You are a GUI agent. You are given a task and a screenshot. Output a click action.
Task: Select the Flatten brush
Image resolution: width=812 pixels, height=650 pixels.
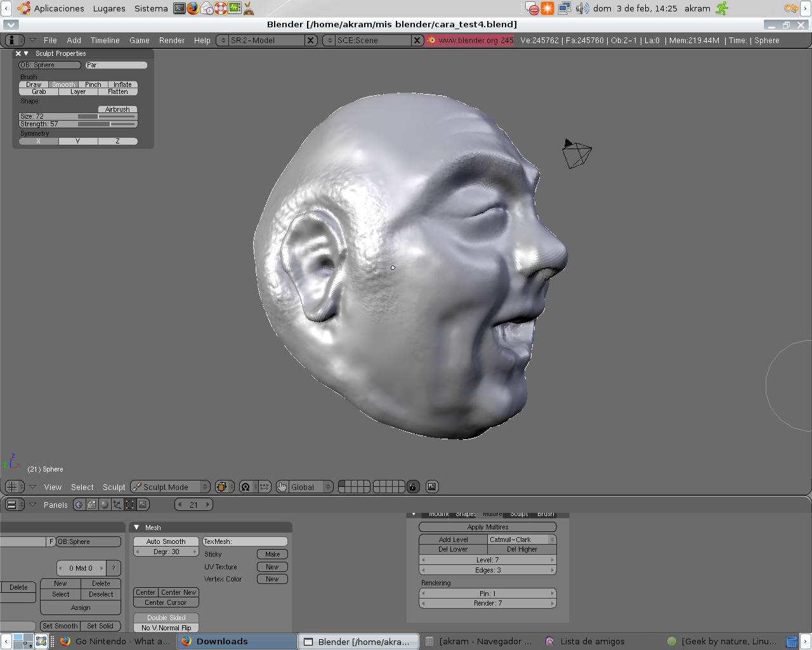[118, 91]
